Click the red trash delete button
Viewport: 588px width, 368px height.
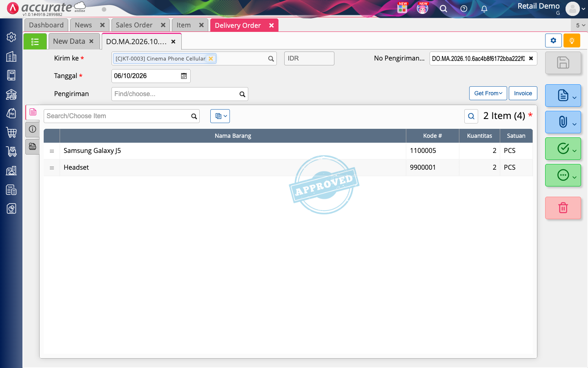(x=563, y=208)
